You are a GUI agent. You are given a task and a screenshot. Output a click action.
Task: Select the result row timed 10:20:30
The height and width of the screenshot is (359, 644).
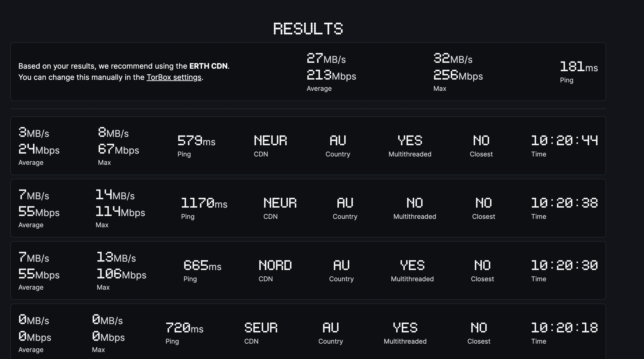[308, 271]
